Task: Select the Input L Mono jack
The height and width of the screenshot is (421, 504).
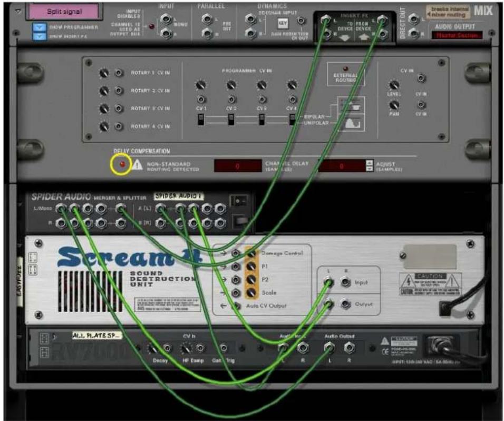Action: click(166, 19)
